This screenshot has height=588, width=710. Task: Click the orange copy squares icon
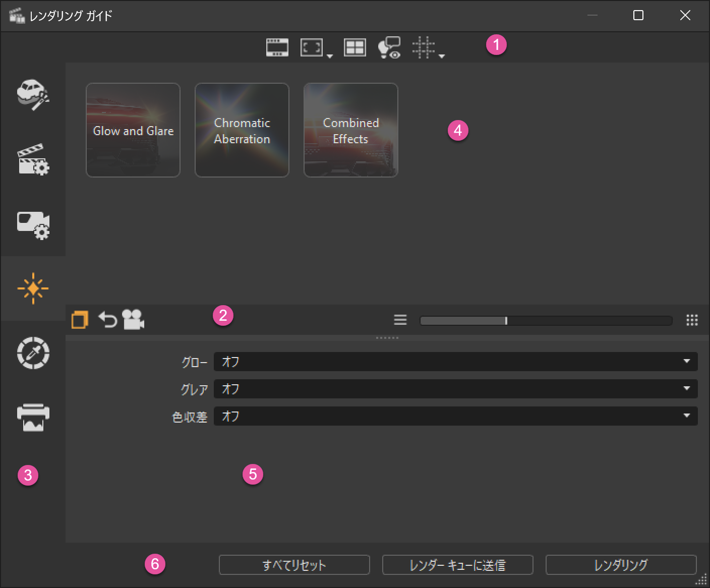click(x=80, y=320)
